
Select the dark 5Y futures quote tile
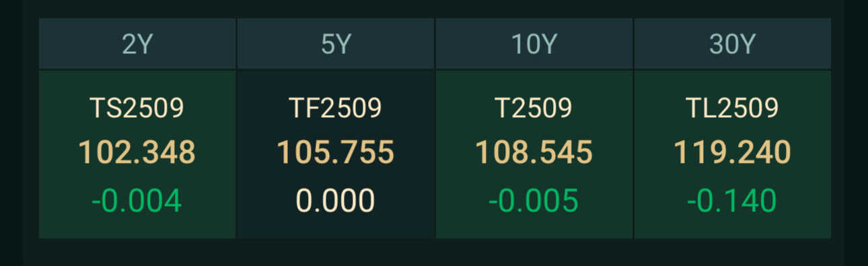pyautogui.click(x=336, y=154)
